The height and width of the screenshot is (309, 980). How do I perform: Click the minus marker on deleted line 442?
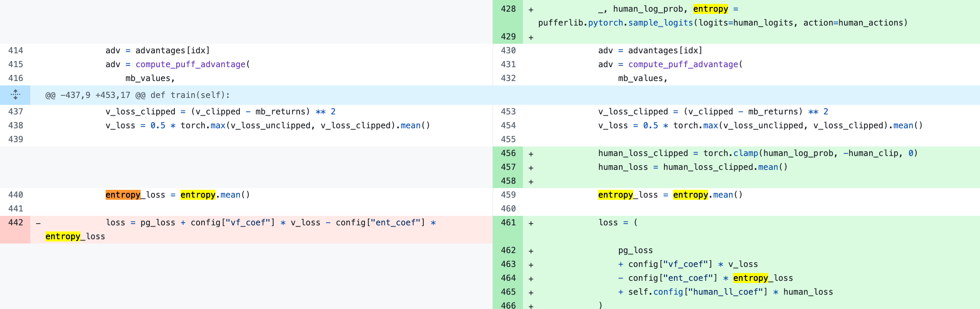[39, 223]
